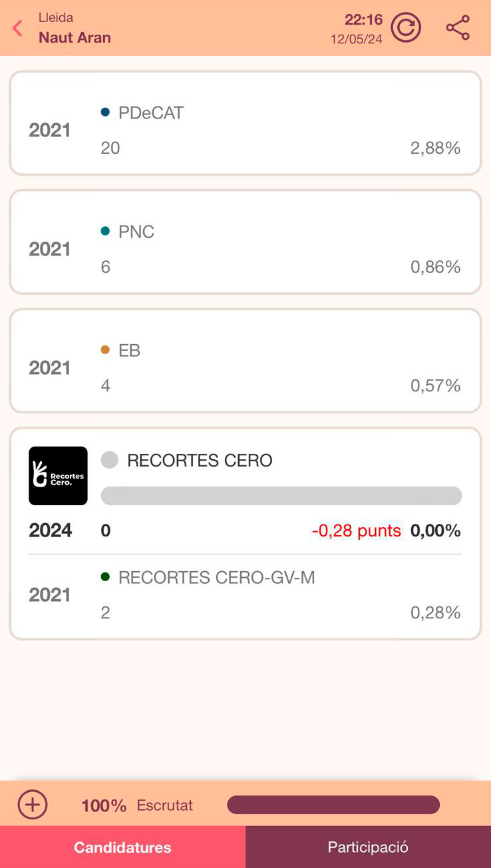The width and height of the screenshot is (491, 868).
Task: Tap the teal dot next to PNC
Action: click(105, 231)
